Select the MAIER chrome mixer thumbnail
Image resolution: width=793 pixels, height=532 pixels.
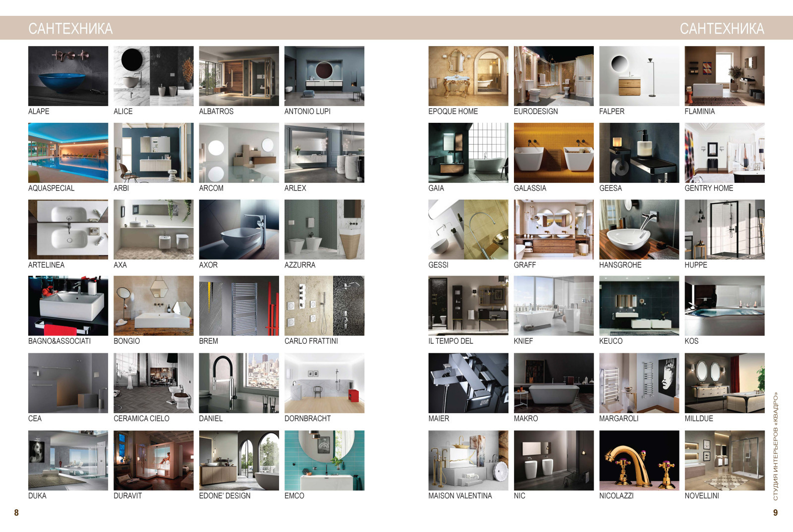click(x=468, y=383)
